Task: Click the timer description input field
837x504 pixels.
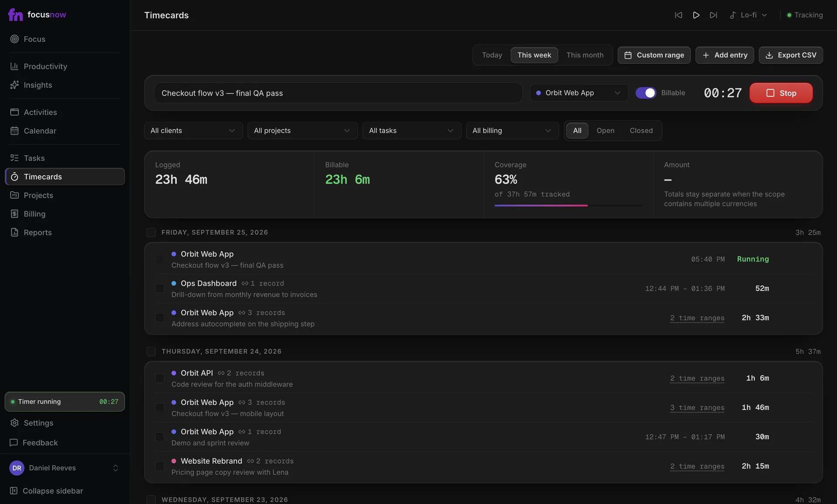Action: tap(338, 93)
